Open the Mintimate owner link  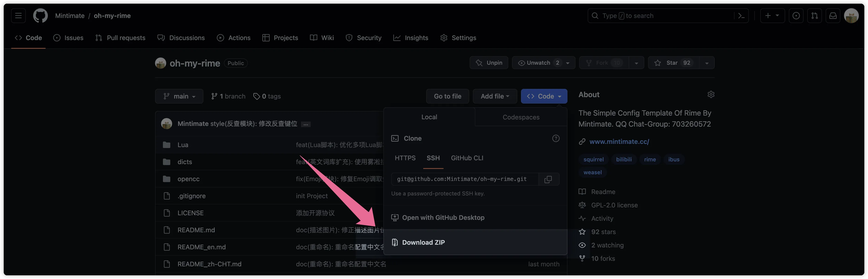[70, 15]
